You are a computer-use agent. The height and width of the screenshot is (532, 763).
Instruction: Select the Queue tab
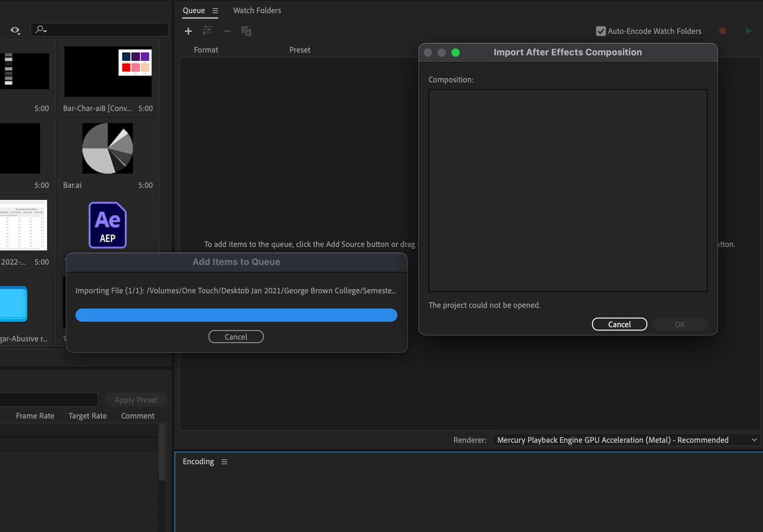[x=194, y=10]
